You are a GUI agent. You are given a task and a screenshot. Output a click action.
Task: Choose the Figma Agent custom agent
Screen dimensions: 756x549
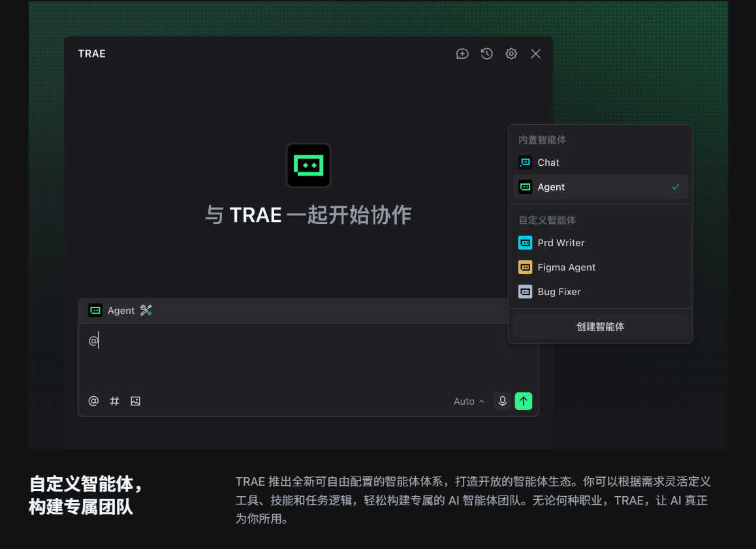click(600, 267)
